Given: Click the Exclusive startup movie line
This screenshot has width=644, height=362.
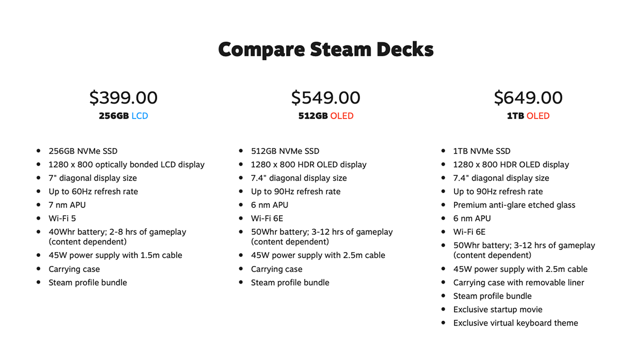Looking at the screenshot, I should point(498,309).
